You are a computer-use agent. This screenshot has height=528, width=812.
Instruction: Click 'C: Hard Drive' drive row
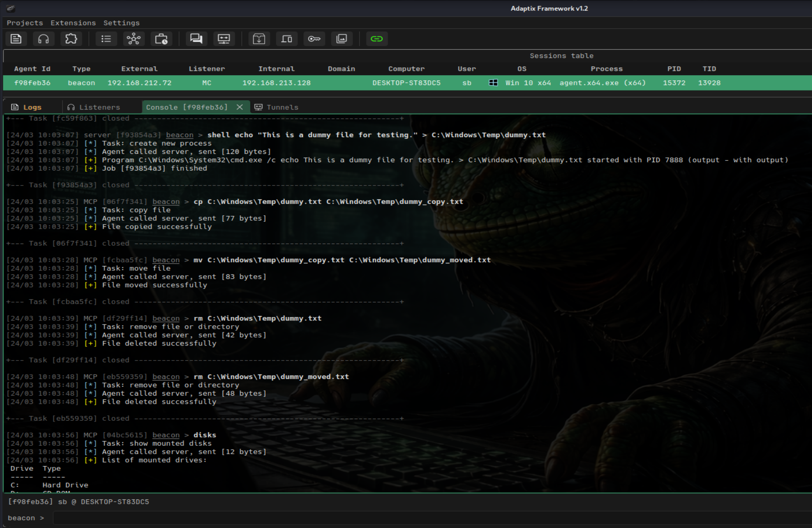(49, 485)
